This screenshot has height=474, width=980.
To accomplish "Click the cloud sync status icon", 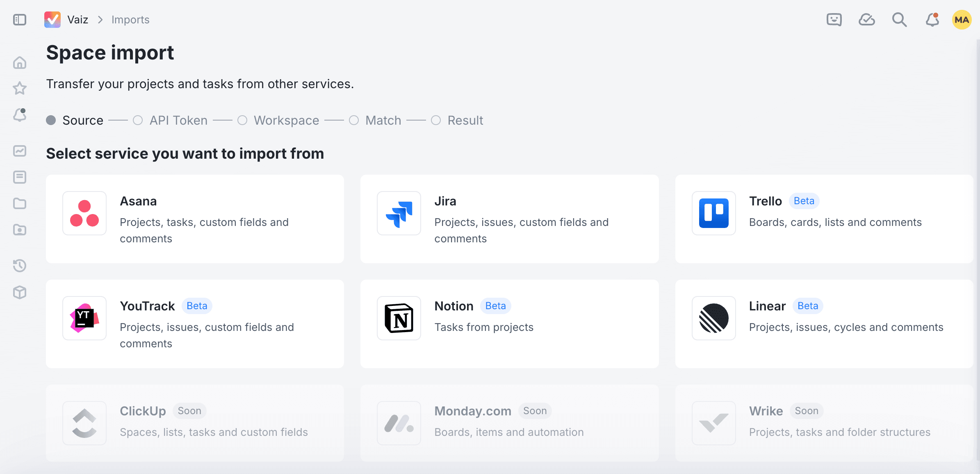I will click(867, 19).
